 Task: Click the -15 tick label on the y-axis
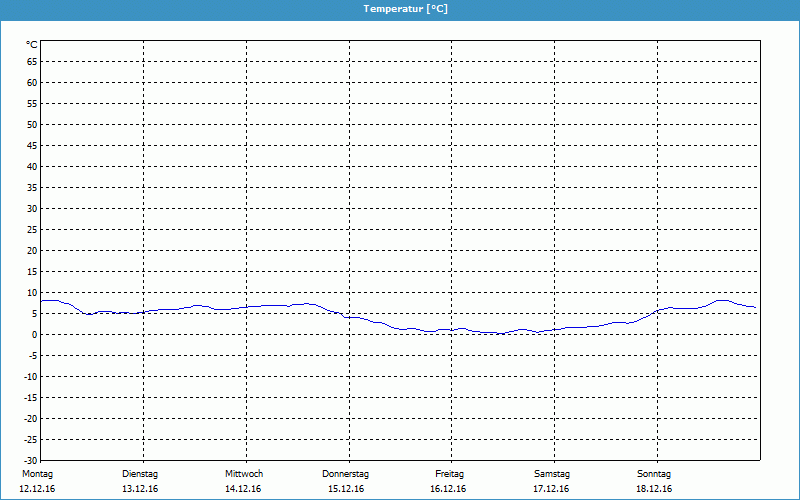point(30,398)
